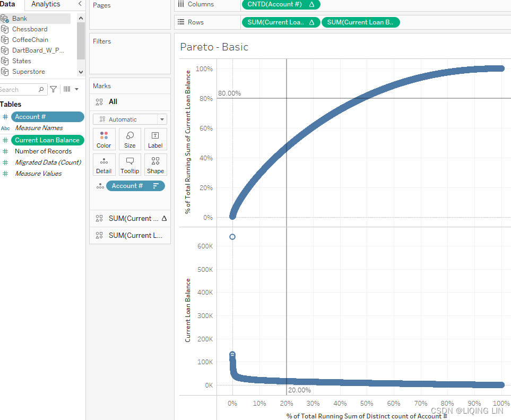Select the All marks section
The height and width of the screenshot is (420, 511).
click(x=129, y=102)
